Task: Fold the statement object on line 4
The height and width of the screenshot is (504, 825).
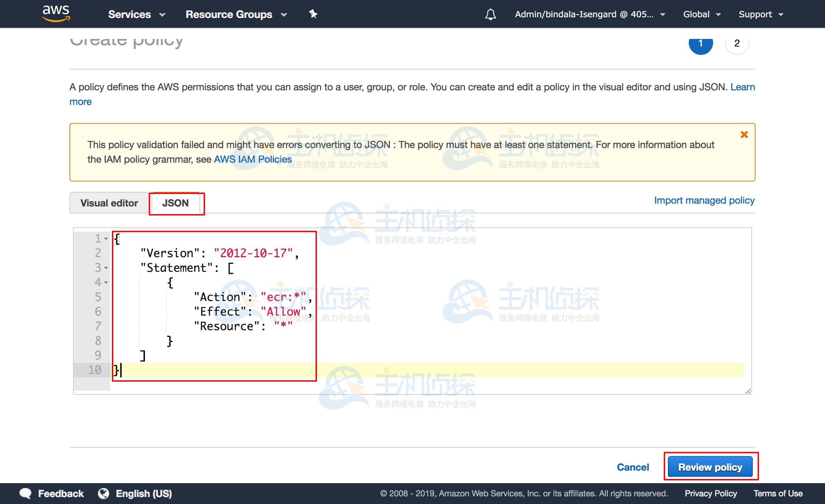Action: 106,283
